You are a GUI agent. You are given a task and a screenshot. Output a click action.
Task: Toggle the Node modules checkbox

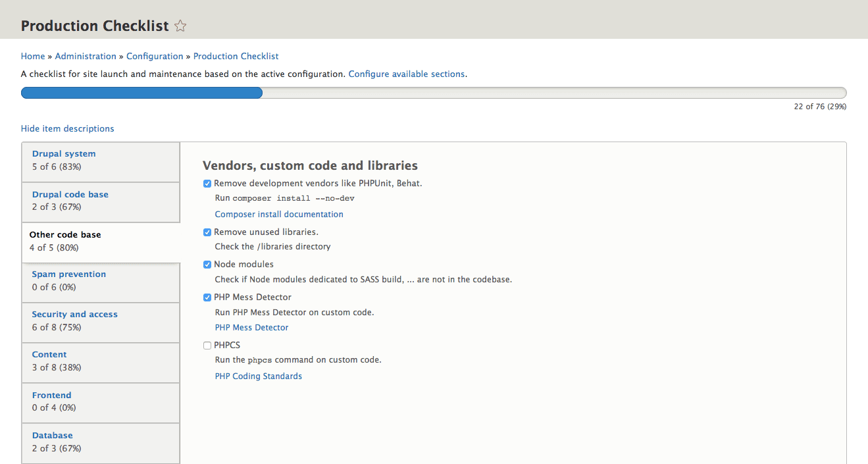coord(207,265)
